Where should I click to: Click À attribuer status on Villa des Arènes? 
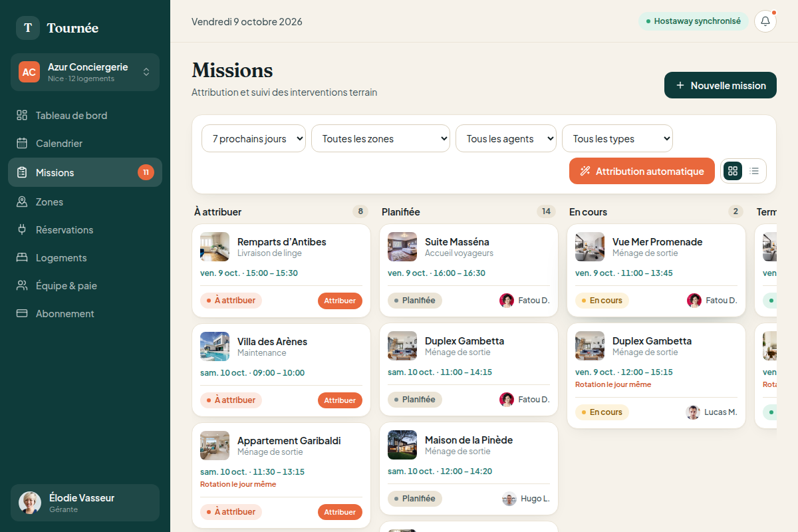(x=231, y=400)
